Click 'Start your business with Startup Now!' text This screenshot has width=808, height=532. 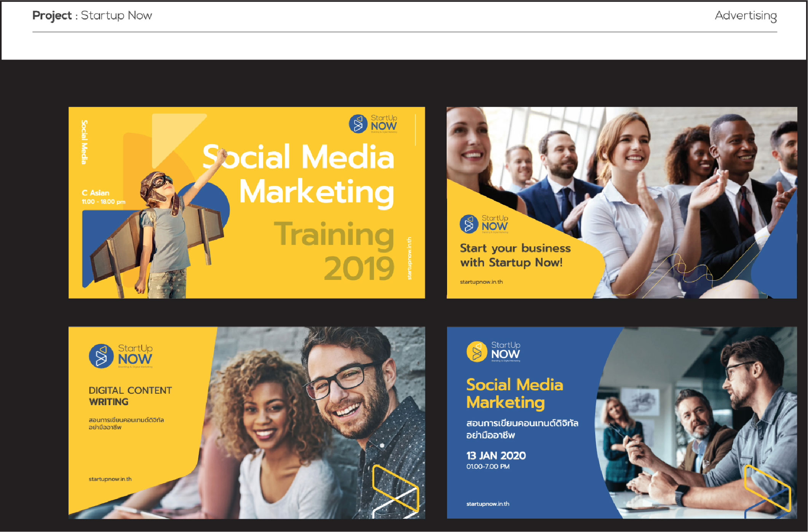coord(515,255)
